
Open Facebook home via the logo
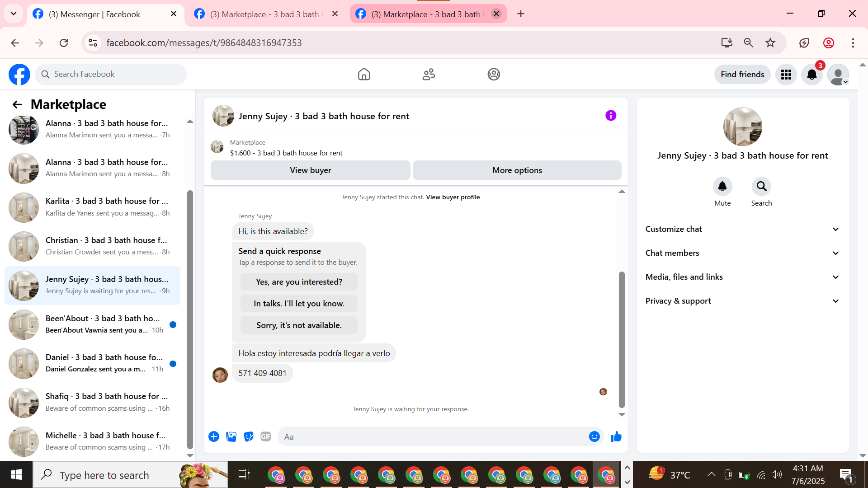click(x=19, y=75)
